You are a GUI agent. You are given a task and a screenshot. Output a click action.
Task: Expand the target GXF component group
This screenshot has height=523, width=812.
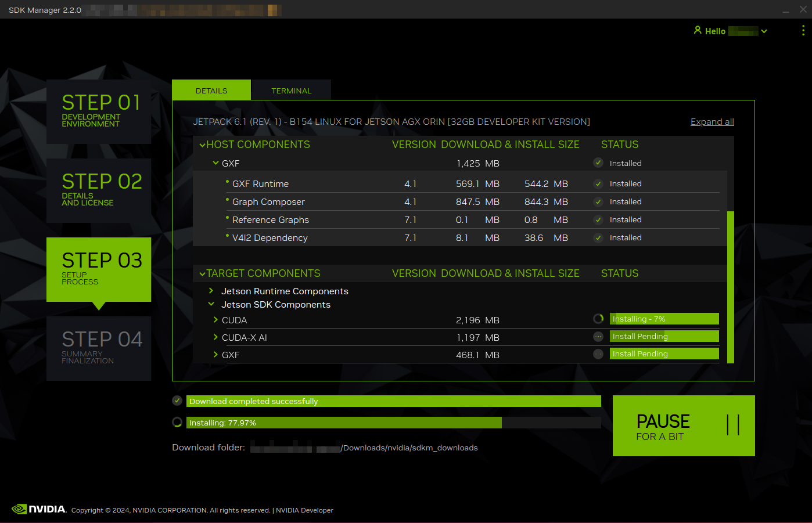[215, 355]
